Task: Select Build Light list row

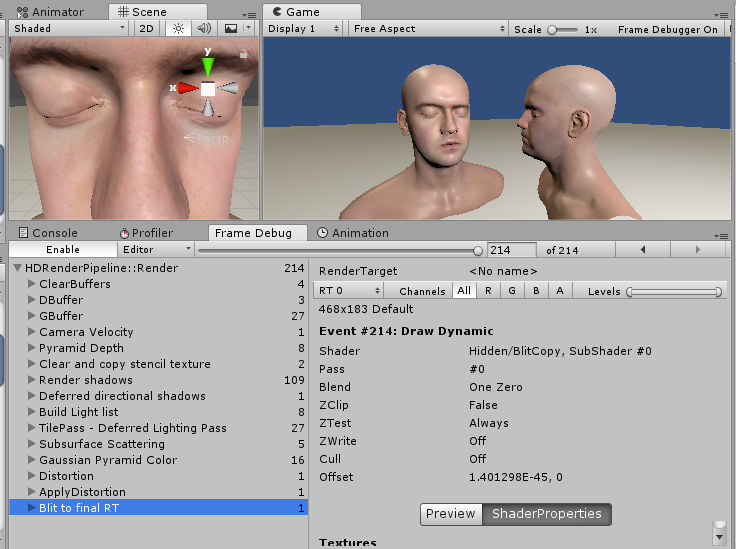Action: pyautogui.click(x=159, y=412)
